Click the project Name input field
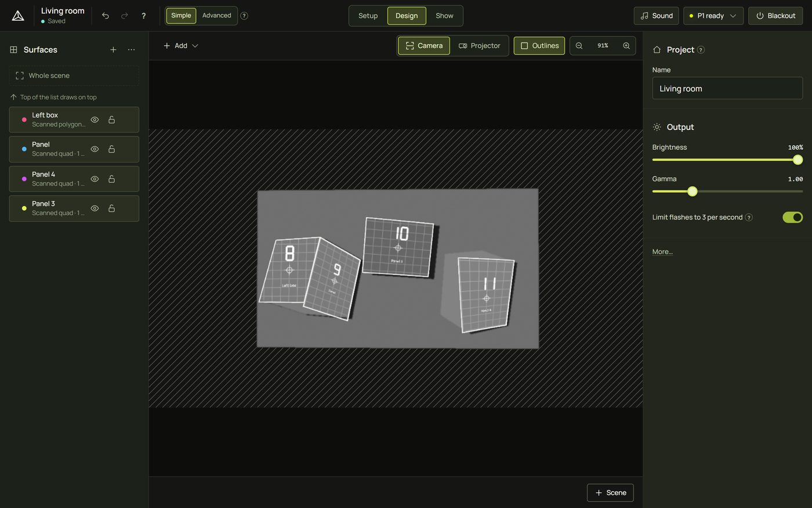Screen dimensions: 812x508 click(x=727, y=88)
